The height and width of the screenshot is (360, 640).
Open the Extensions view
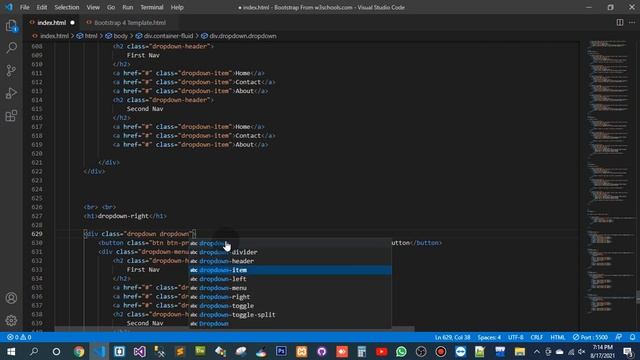pyautogui.click(x=11, y=116)
